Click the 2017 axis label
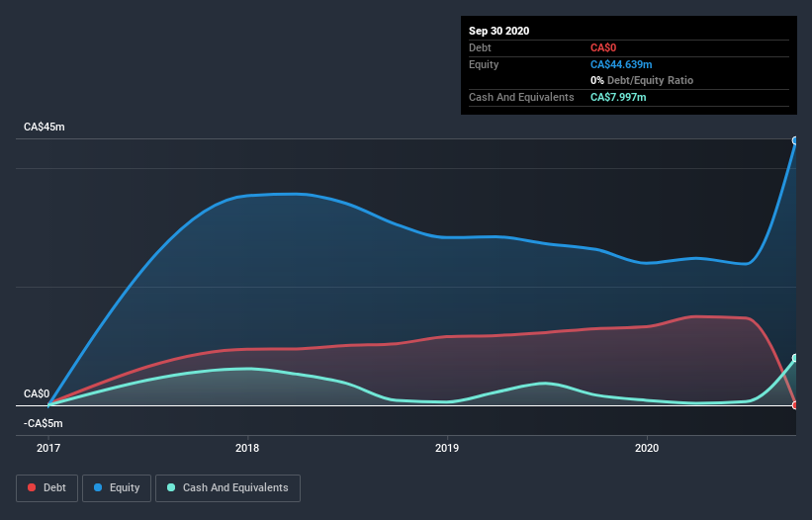 (x=48, y=448)
